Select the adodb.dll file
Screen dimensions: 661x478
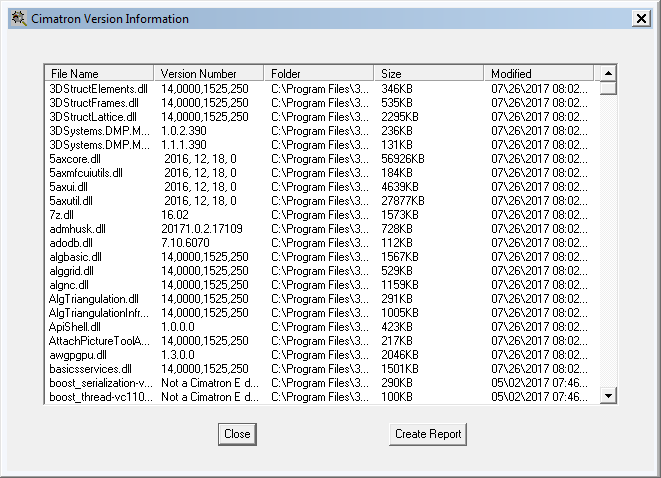point(71,243)
